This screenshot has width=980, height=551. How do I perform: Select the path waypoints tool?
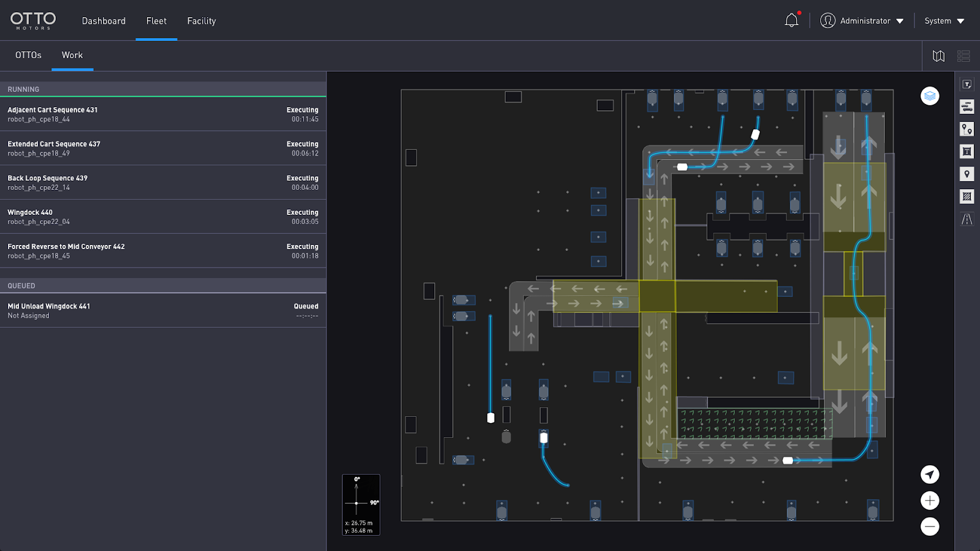[967, 129]
